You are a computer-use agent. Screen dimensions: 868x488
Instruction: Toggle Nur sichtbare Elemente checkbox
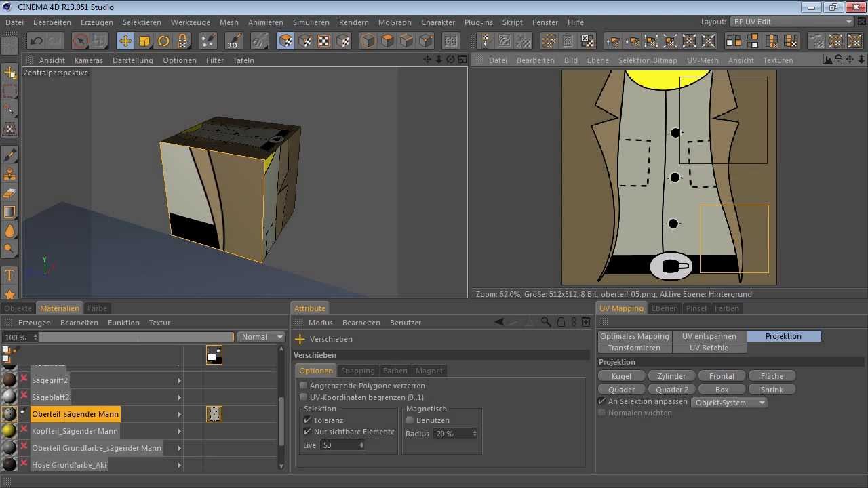pyautogui.click(x=307, y=432)
